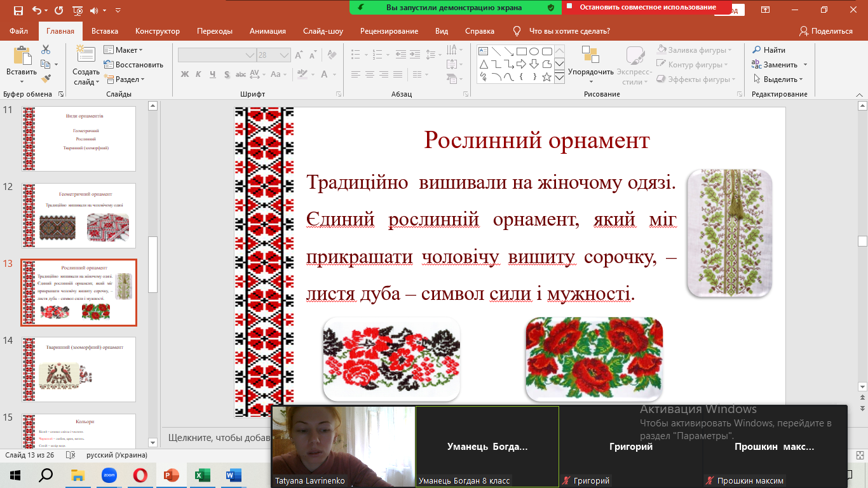Align text left
The height and width of the screenshot is (488, 868).
pos(356,74)
